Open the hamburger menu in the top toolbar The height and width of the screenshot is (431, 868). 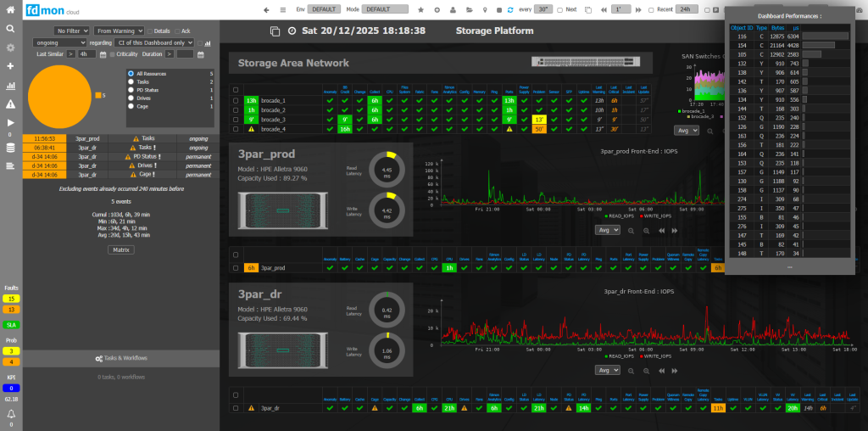coord(283,9)
